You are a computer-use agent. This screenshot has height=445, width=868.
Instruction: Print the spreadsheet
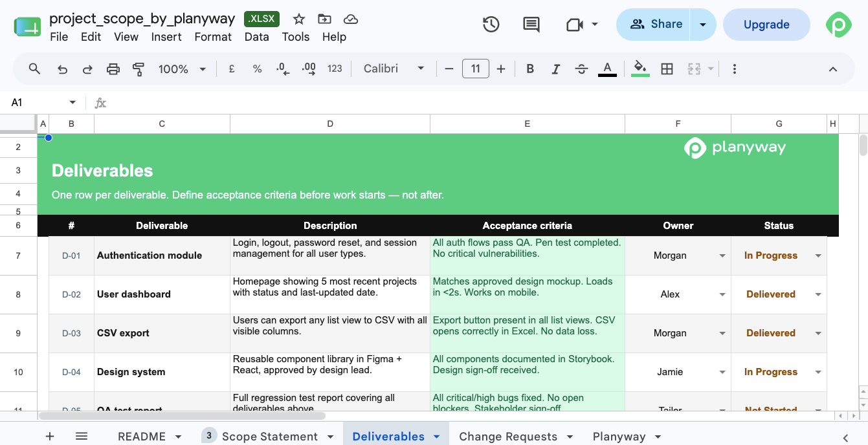tap(113, 69)
